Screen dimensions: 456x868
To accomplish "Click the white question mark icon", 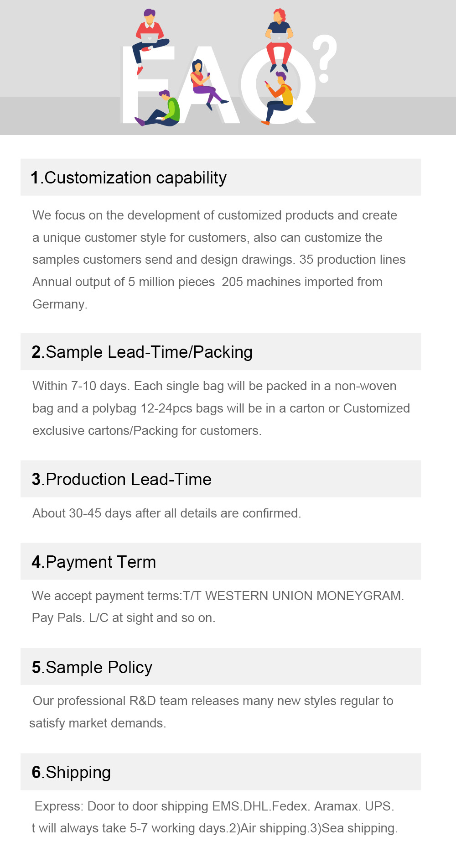I will pyautogui.click(x=325, y=58).
